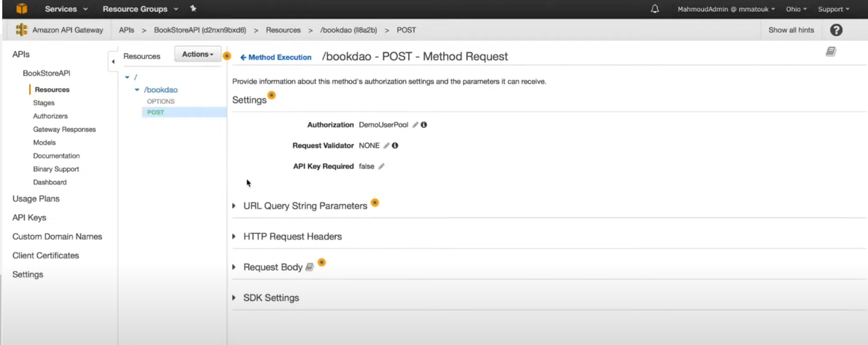This screenshot has width=868, height=345.
Task: Open the help question mark icon
Action: pyautogui.click(x=836, y=30)
